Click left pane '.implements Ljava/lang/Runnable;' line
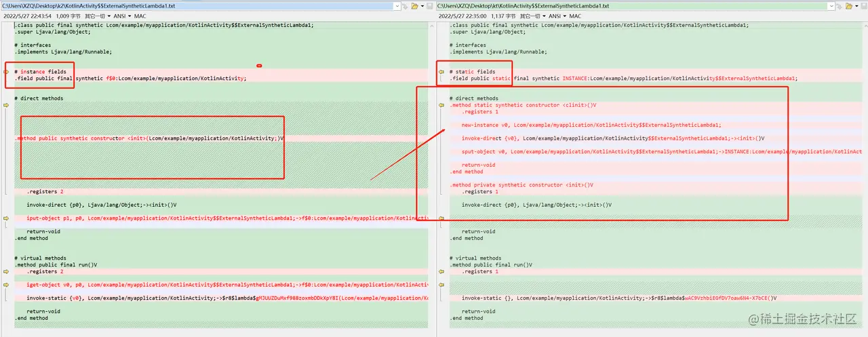 point(63,52)
